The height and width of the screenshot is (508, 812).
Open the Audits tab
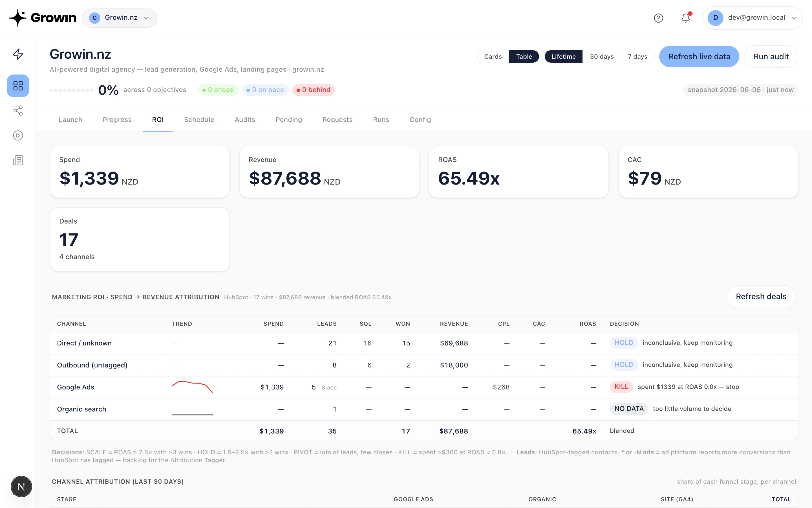[x=245, y=120]
